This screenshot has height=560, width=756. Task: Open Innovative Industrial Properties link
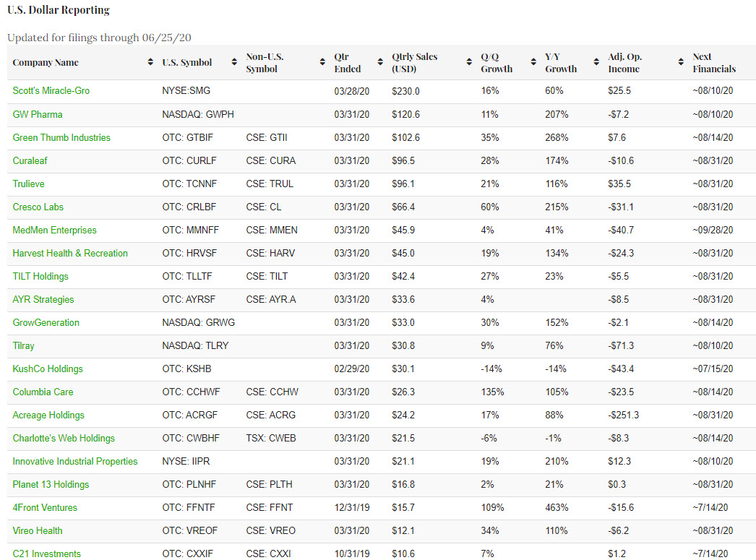click(75, 461)
